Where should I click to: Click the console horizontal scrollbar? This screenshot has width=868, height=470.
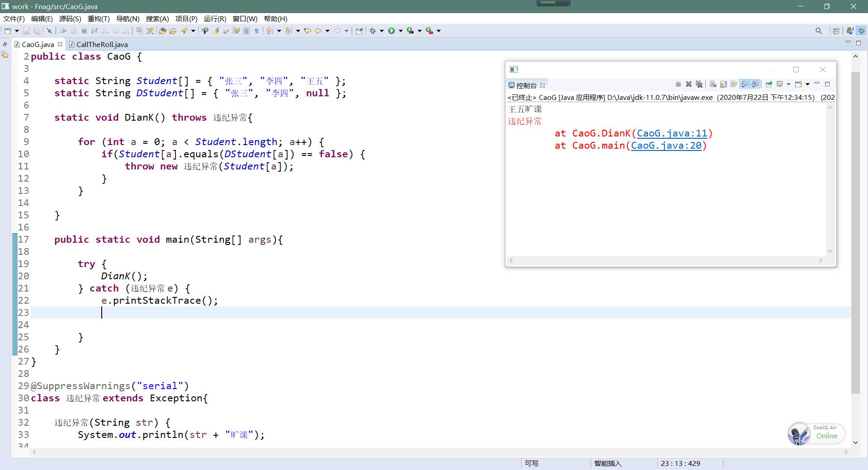[x=665, y=260]
